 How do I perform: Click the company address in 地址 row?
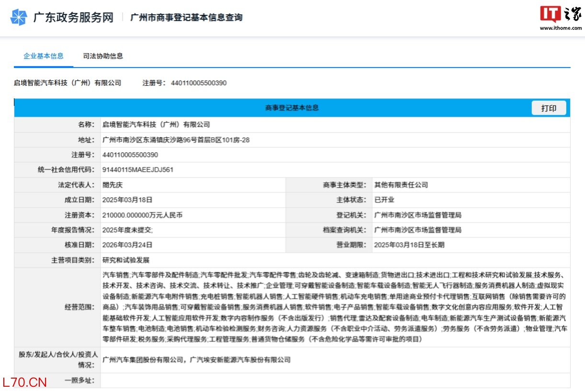coord(176,140)
